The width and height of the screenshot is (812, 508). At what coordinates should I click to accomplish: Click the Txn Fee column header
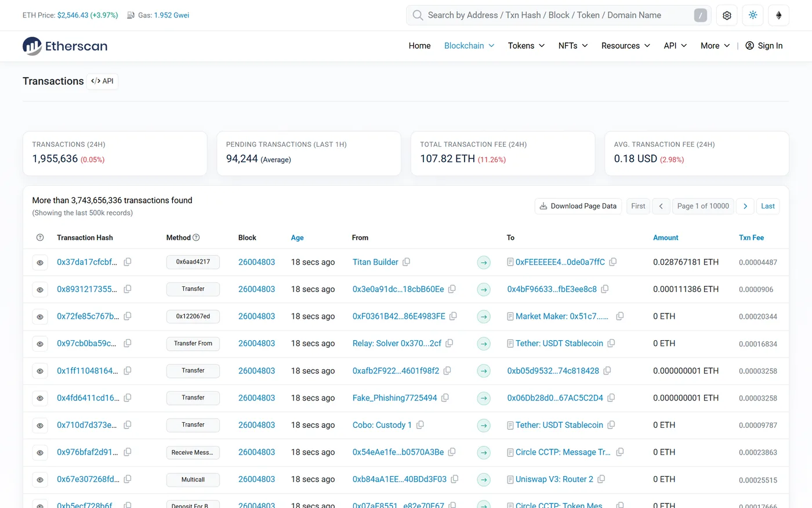[751, 237]
